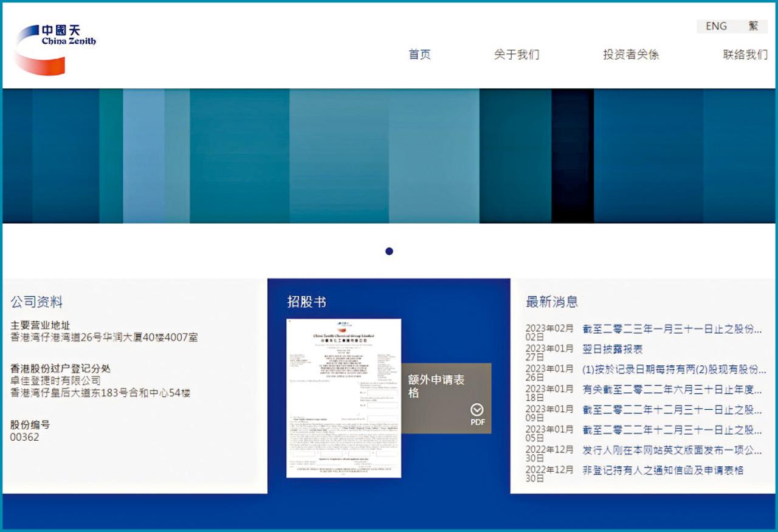This screenshot has width=778, height=532.
Task: Open the 2023年01月09日 news link
Action: tap(672, 410)
